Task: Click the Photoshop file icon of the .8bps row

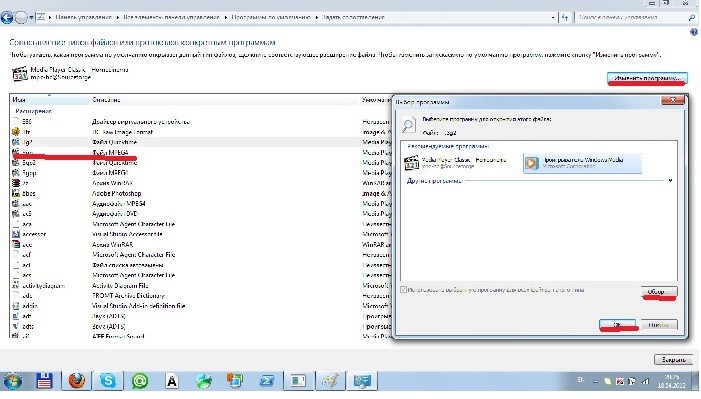Action: [16, 194]
